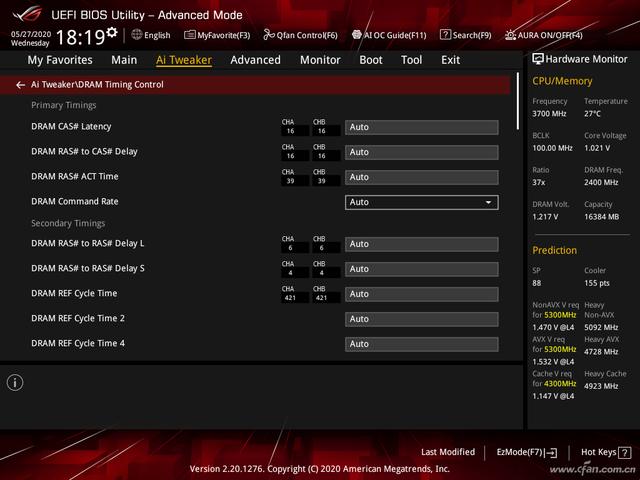Expand the DRAM Command Rate dropdown

click(422, 202)
